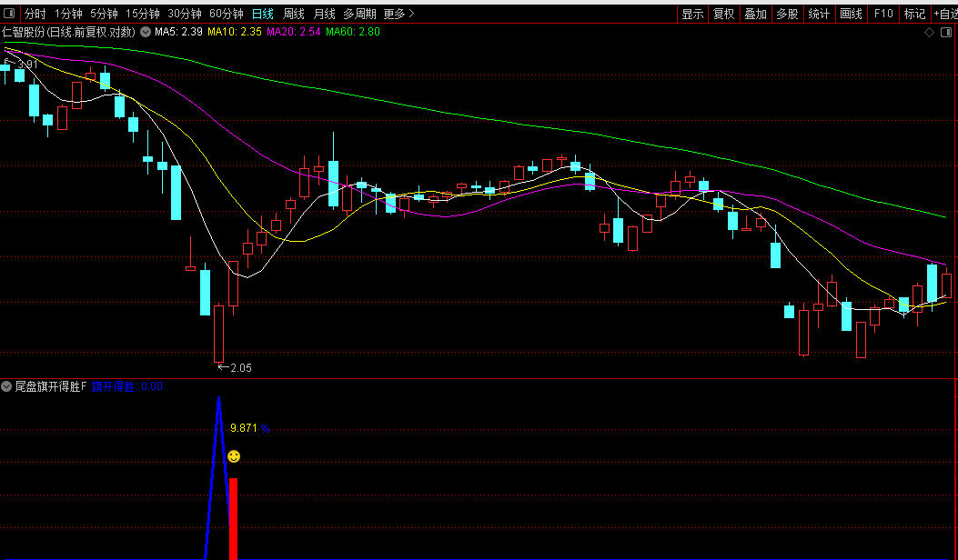The image size is (958, 560).
Task: Click the 旗开得胜: 0.00 value label
Action: (127, 386)
